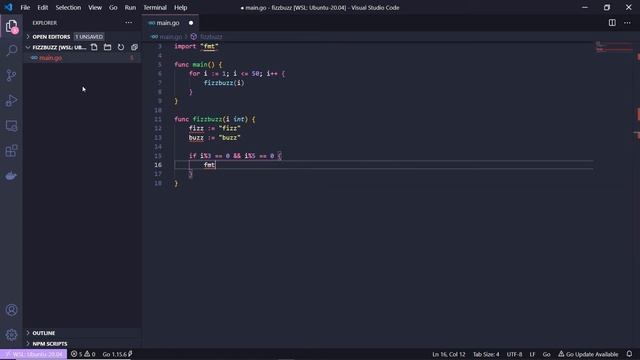This screenshot has width=640, height=360.
Task: Open main.go in the explorer tree
Action: pos(51,58)
